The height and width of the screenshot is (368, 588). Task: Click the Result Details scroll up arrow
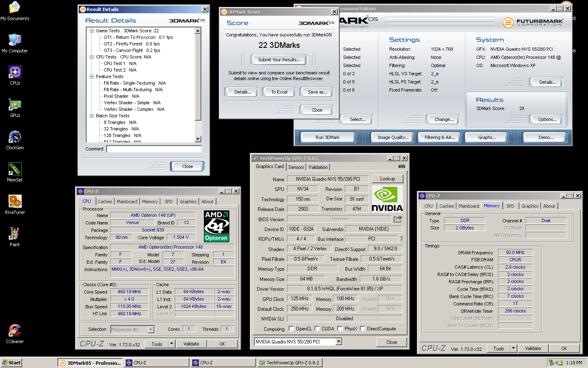[x=198, y=31]
